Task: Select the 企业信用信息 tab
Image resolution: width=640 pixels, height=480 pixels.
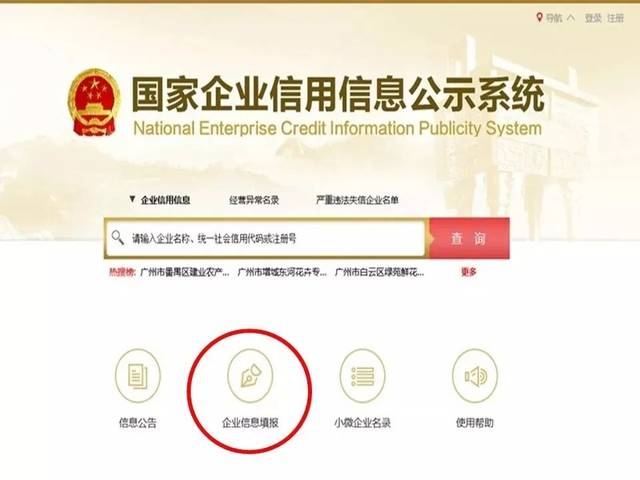Action: point(165,200)
